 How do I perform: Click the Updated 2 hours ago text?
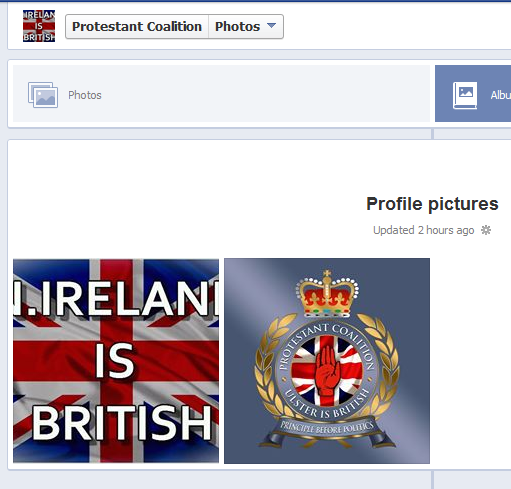pyautogui.click(x=423, y=230)
